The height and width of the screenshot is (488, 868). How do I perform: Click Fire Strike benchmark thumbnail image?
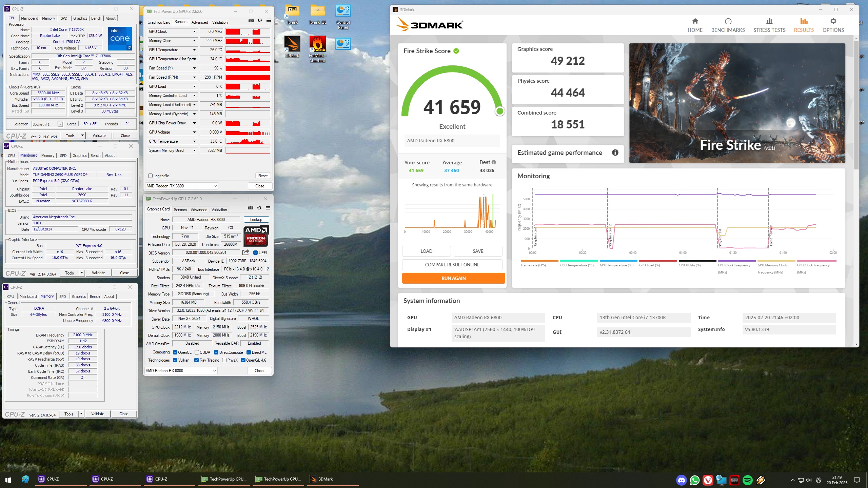(x=737, y=103)
